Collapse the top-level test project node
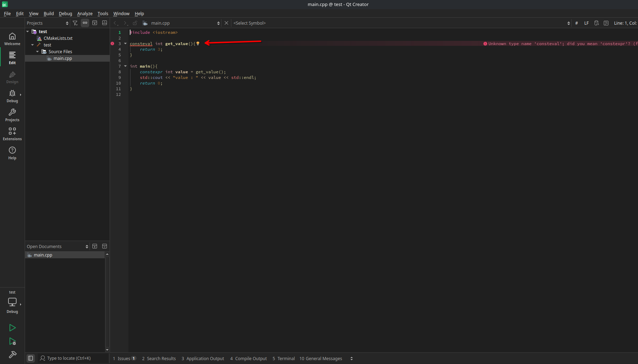 [28, 31]
